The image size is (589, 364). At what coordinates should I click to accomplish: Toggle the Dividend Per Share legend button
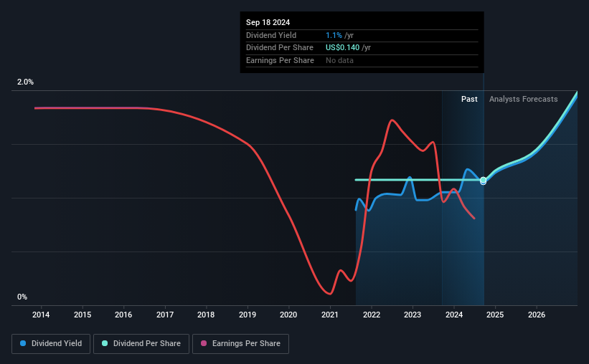(x=141, y=344)
